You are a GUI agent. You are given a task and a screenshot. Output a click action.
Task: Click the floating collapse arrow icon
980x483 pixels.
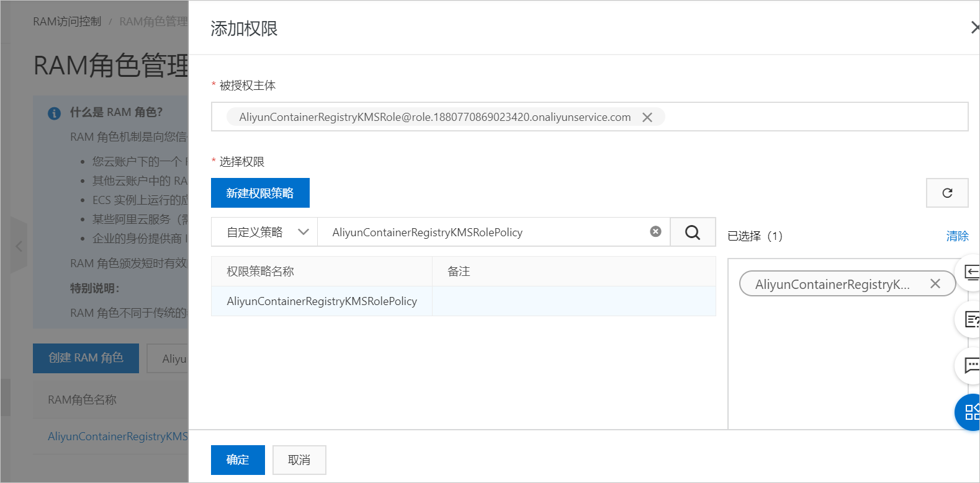tap(971, 273)
